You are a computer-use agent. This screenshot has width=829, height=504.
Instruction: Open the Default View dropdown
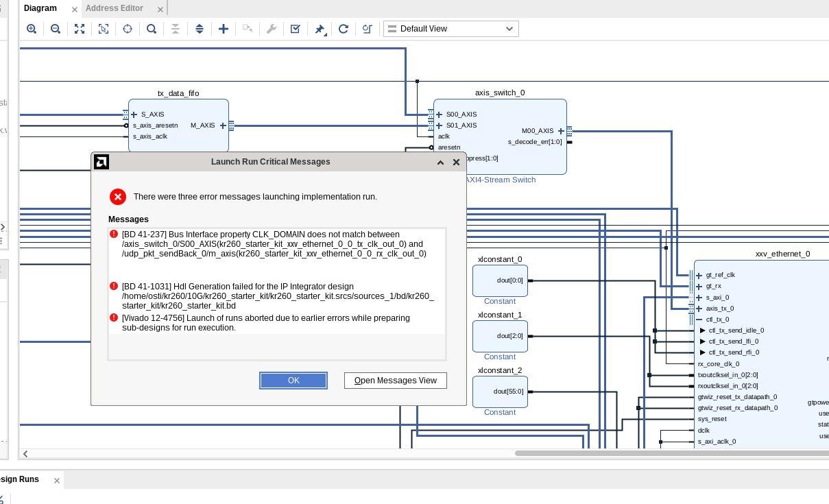[450, 29]
